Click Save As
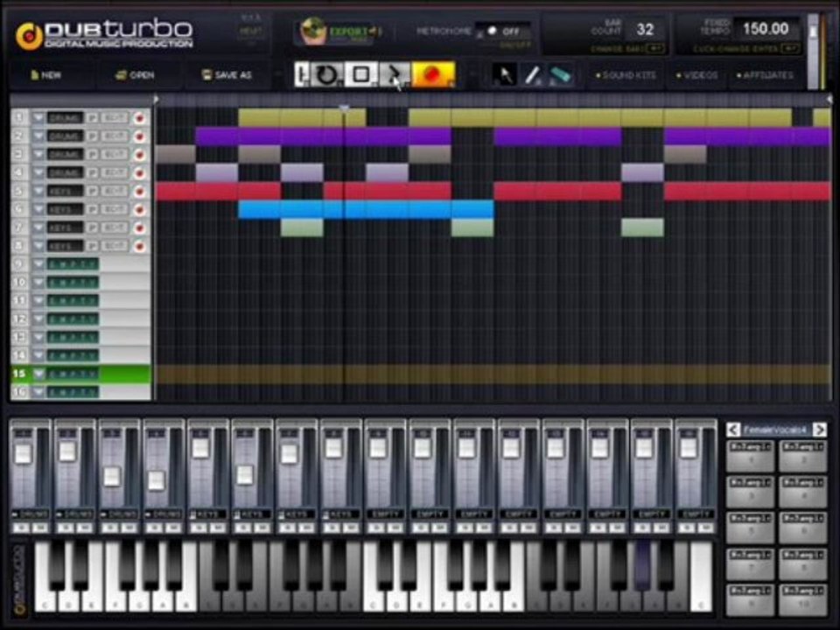840x630 pixels. click(227, 75)
